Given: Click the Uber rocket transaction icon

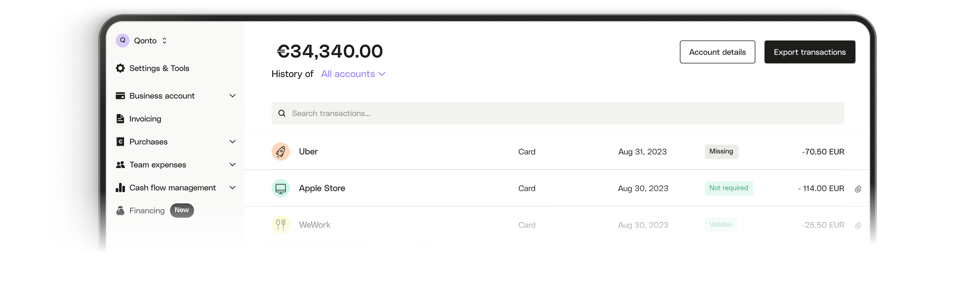Looking at the screenshot, I should (x=280, y=152).
